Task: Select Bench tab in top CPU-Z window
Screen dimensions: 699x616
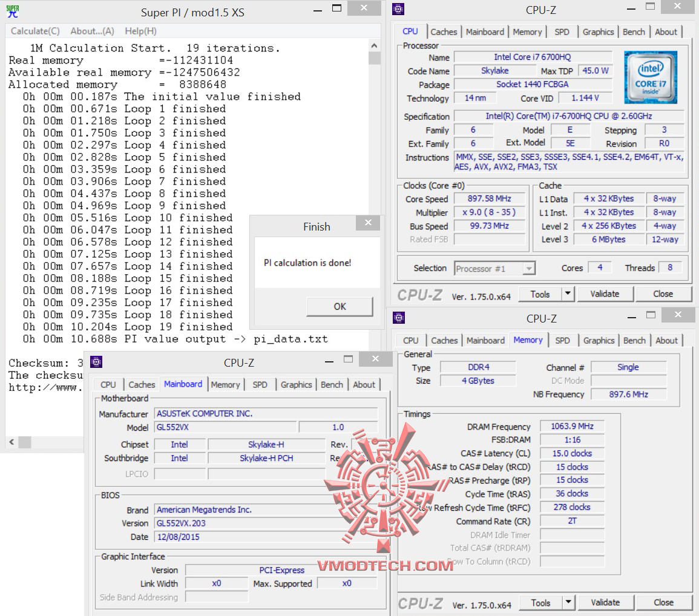Action: 634,32
